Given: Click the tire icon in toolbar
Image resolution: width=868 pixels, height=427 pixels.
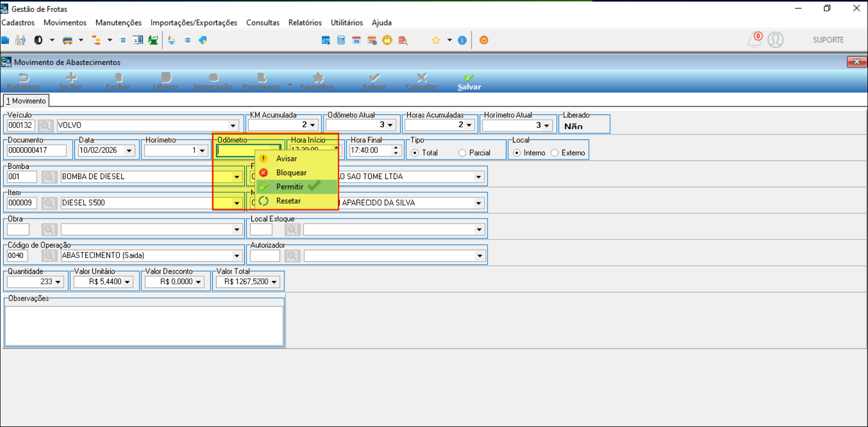Looking at the screenshot, I should point(39,40).
